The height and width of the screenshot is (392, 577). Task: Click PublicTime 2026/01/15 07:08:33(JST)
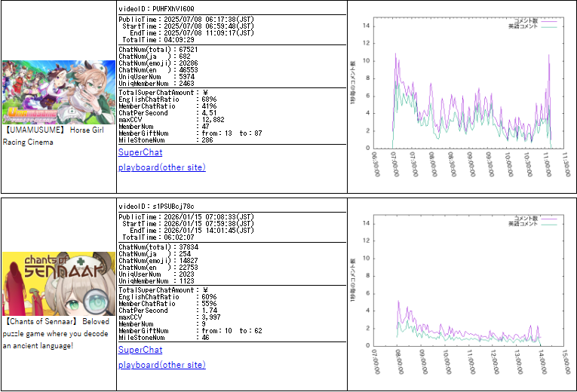tap(186, 217)
